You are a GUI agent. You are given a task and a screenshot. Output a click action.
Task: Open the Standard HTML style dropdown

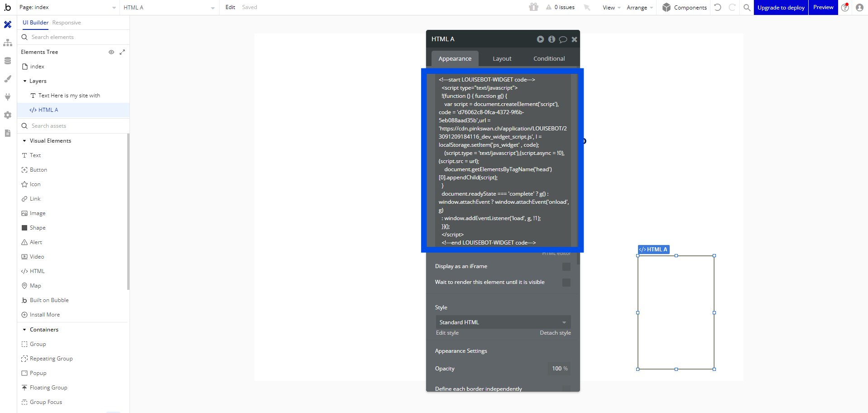(503, 322)
